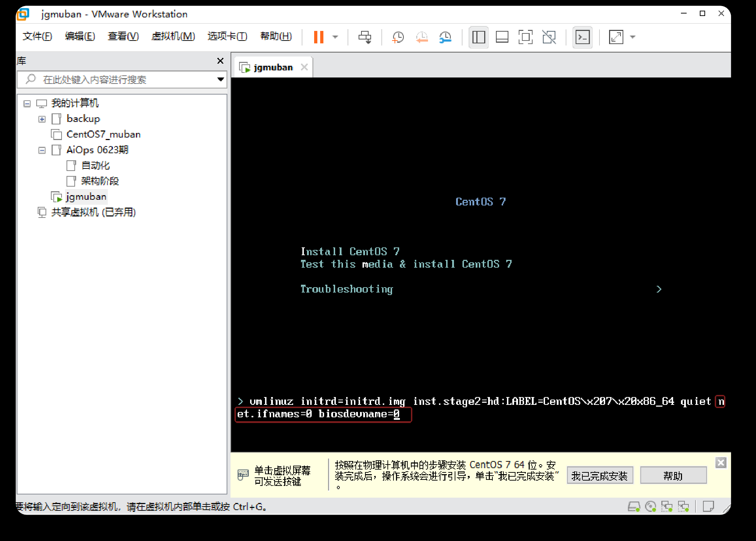This screenshot has width=756, height=541.
Task: Close the jgmuban tab
Action: 304,67
